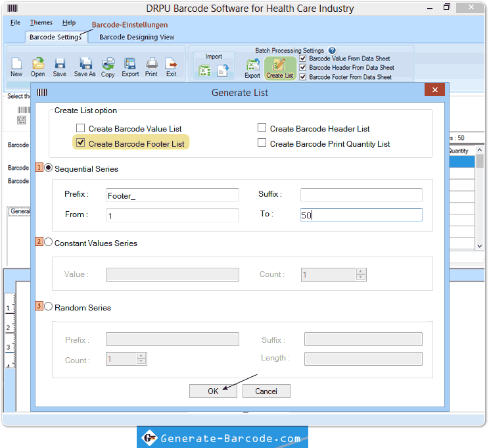Image resolution: width=489 pixels, height=448 pixels.
Task: Decrease Constant Values Count spinner
Action: (x=361, y=277)
